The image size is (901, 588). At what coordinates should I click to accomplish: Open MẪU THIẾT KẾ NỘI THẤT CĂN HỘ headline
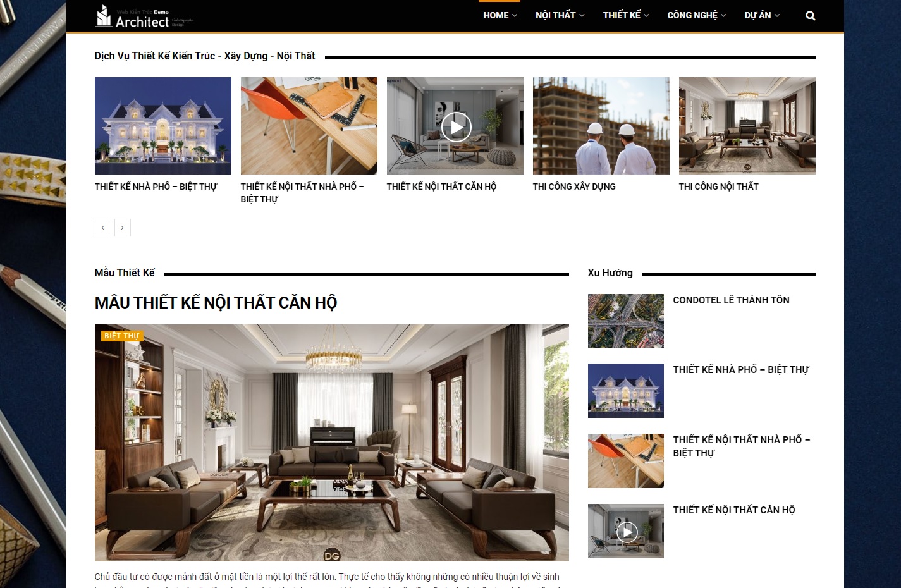(x=216, y=303)
